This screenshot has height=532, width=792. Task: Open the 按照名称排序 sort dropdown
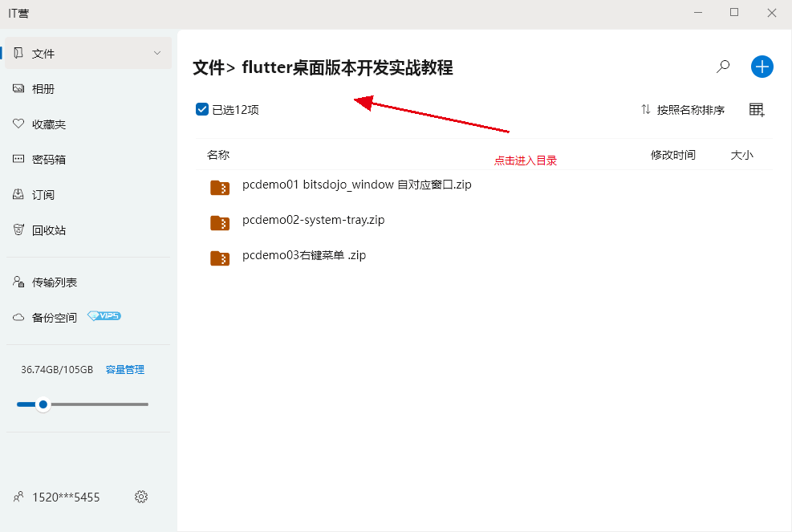pos(690,110)
